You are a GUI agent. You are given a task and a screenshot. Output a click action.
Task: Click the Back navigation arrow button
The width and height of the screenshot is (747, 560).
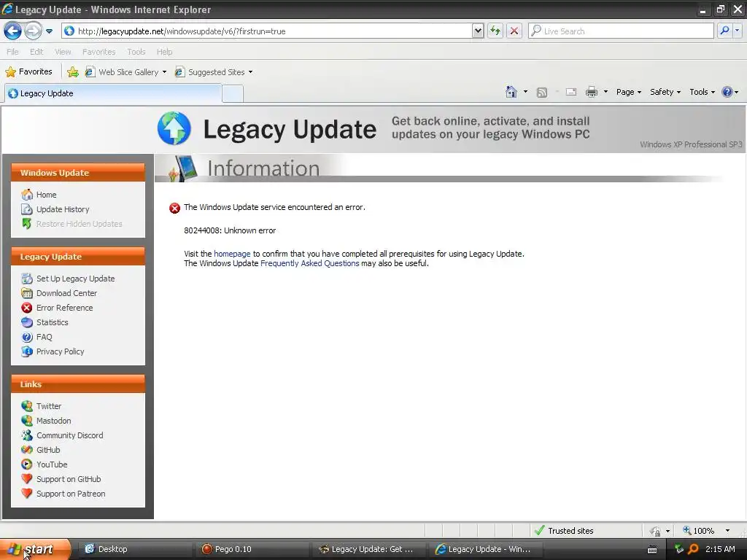click(12, 31)
